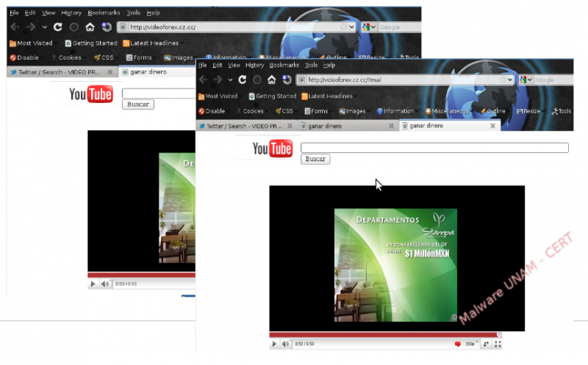The image size is (588, 365).
Task: Open Getting Started bookmark in front window
Action: tap(272, 96)
